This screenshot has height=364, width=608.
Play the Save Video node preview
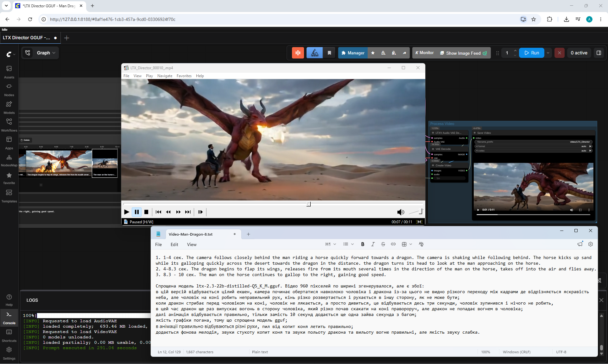tap(478, 210)
